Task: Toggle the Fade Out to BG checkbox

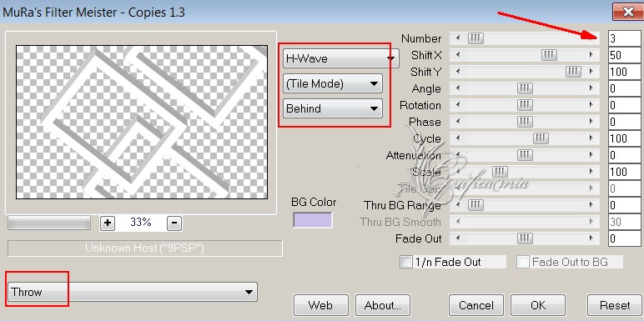Action: pyautogui.click(x=523, y=262)
